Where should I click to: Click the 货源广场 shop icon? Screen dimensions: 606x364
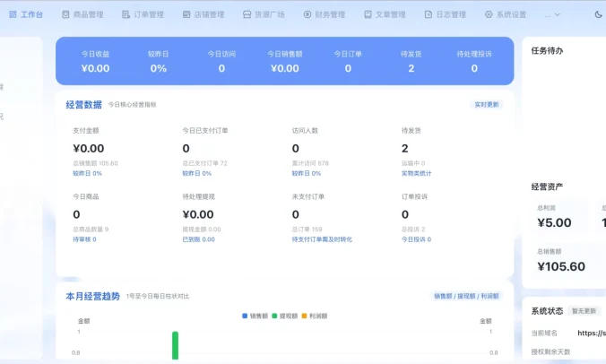click(x=247, y=14)
